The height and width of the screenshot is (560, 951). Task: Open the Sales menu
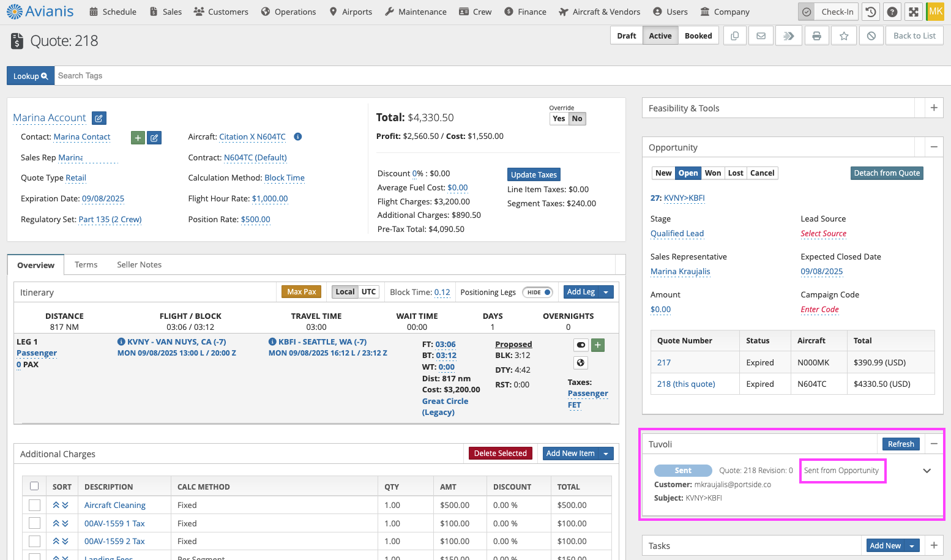tap(166, 12)
